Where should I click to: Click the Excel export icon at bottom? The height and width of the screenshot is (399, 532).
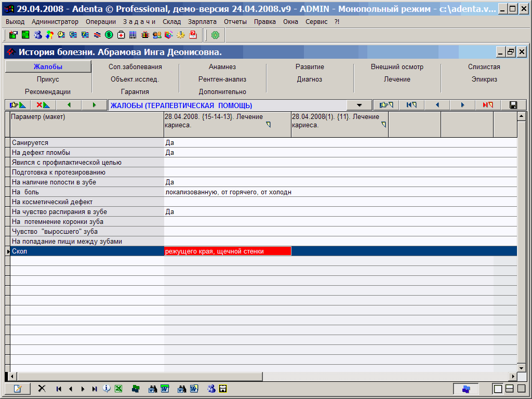click(118, 389)
